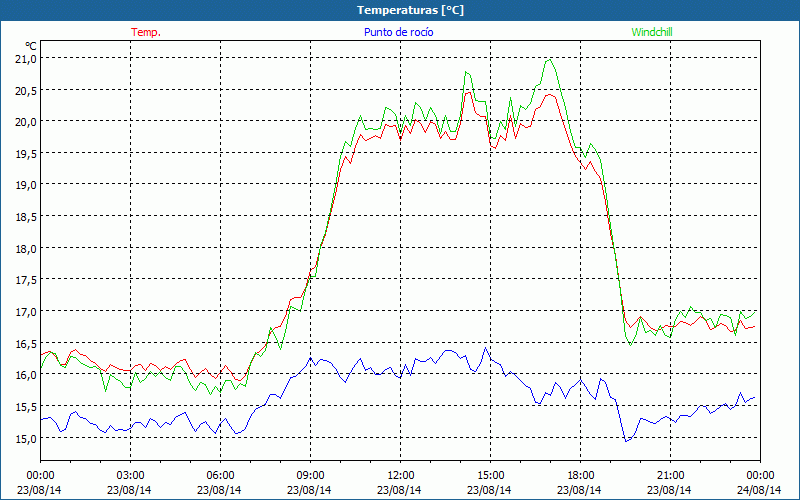Viewport: 800px width, 500px height.
Task: Click the 19,0 y-axis value
Action: click(x=26, y=185)
